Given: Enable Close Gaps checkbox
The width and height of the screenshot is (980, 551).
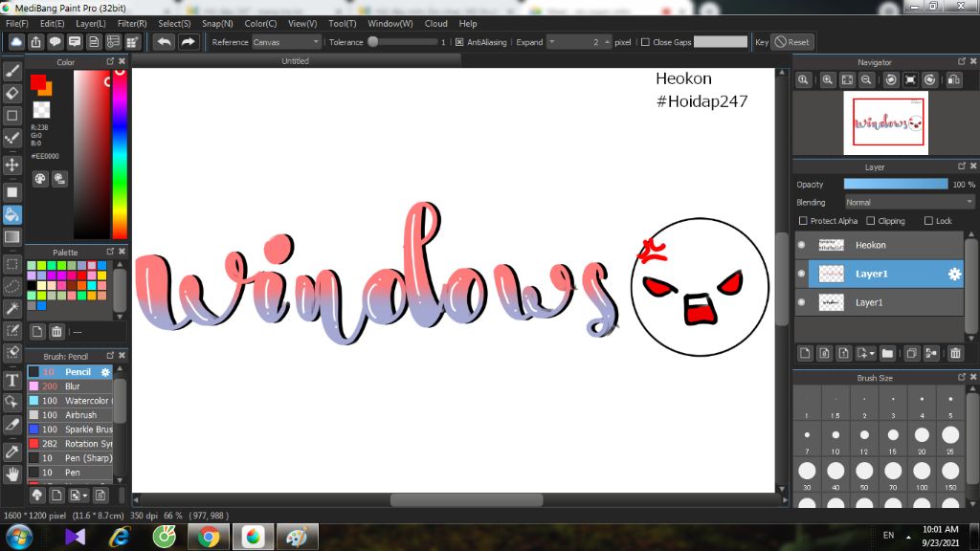Looking at the screenshot, I should [x=646, y=42].
